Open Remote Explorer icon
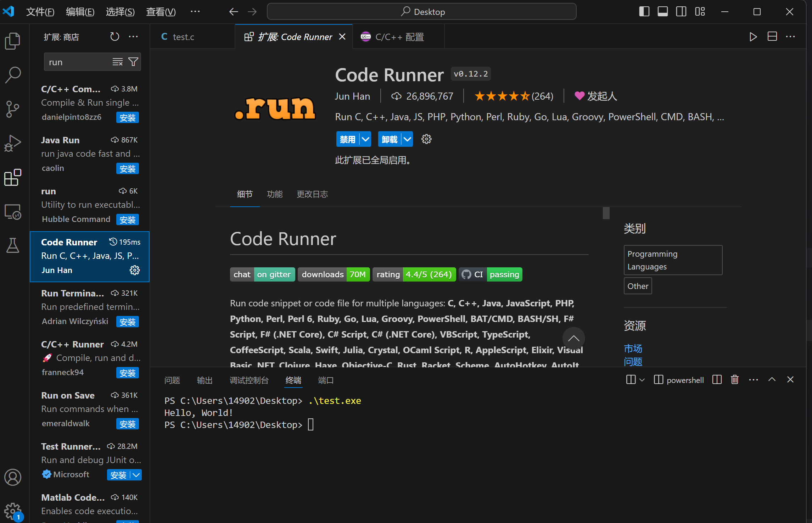The width and height of the screenshot is (812, 523). [x=13, y=212]
